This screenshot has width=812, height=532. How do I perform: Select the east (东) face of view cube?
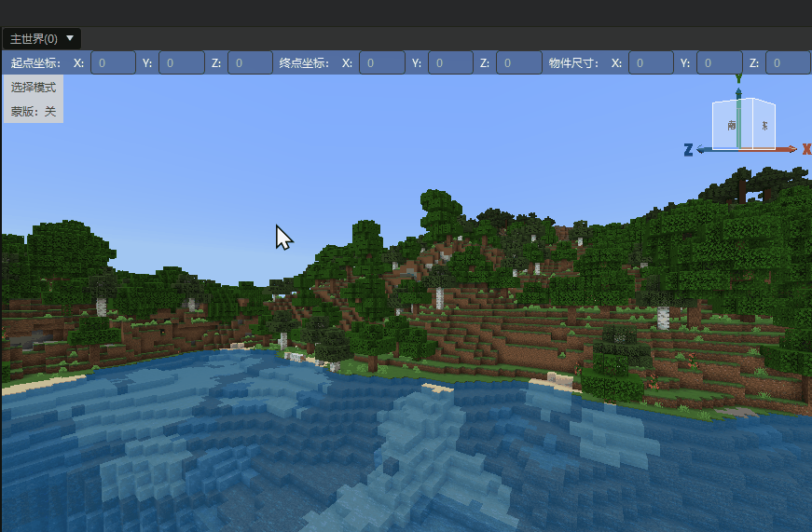click(764, 125)
